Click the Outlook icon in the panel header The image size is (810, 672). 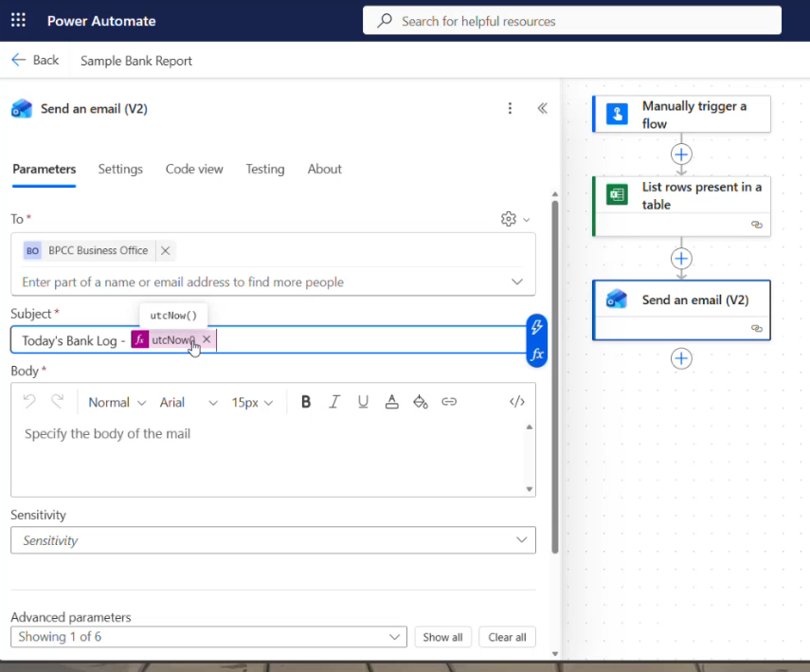(x=22, y=109)
